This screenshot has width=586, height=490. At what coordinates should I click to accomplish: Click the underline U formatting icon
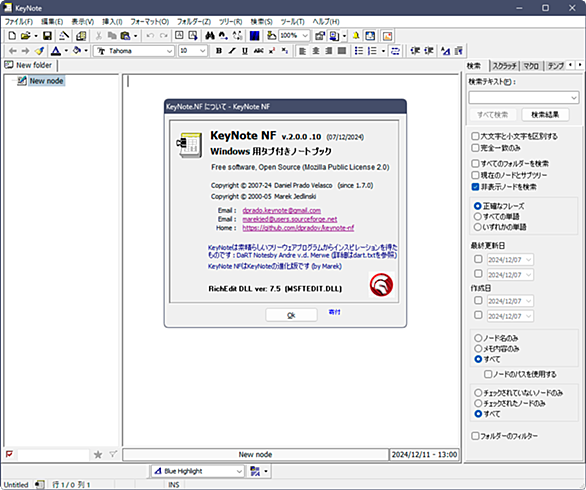[x=245, y=51]
